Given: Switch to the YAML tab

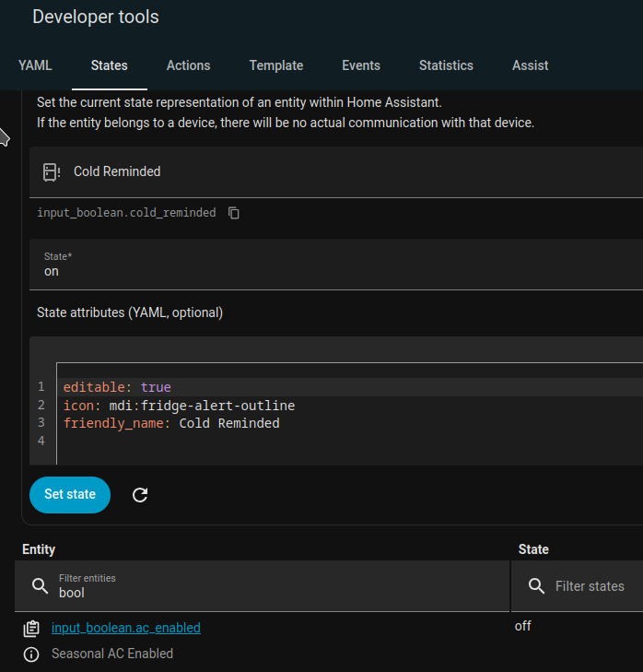Looking at the screenshot, I should [x=35, y=65].
